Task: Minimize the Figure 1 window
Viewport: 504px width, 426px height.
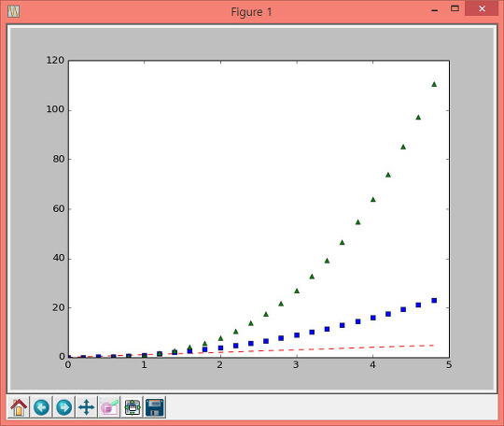Action: [435, 10]
